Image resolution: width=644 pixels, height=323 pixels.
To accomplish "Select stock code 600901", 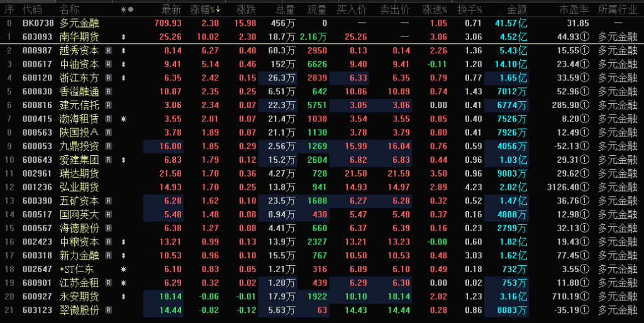I will pos(37,283).
